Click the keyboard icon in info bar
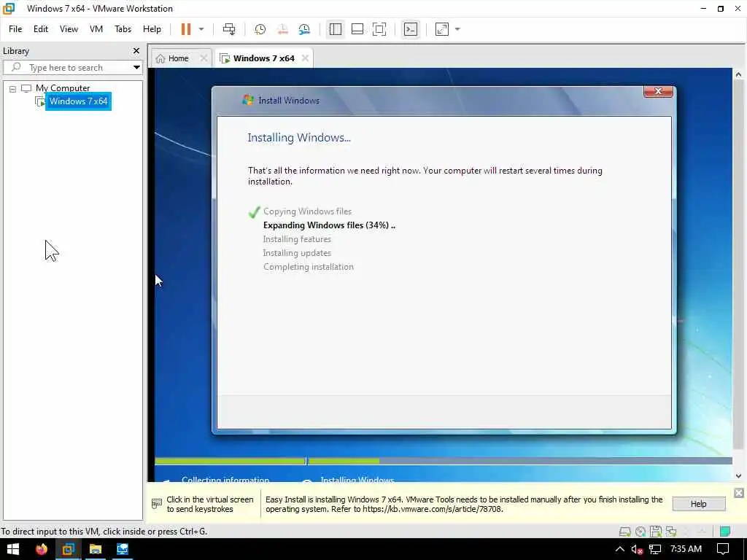Screen dimensions: 747x560 click(x=156, y=504)
